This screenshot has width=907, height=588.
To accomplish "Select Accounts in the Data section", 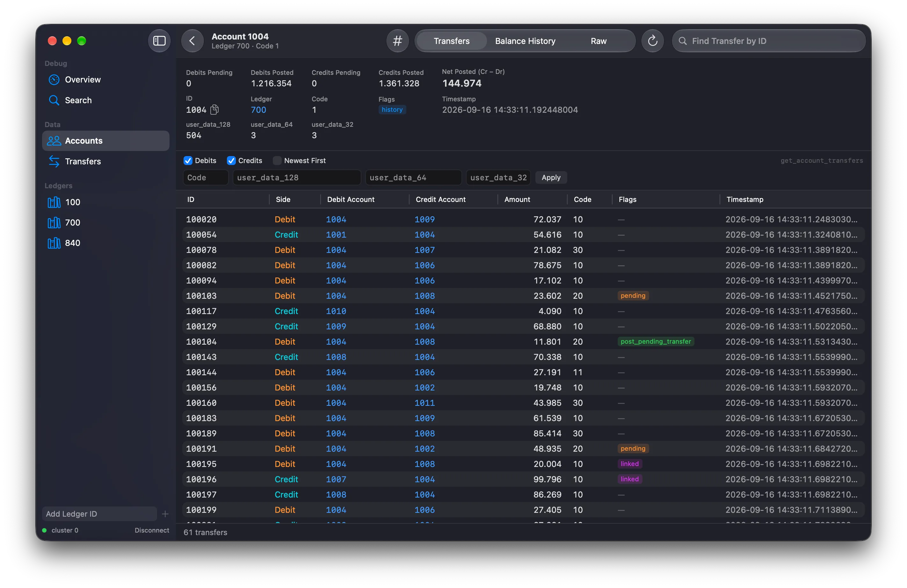I will [x=105, y=140].
